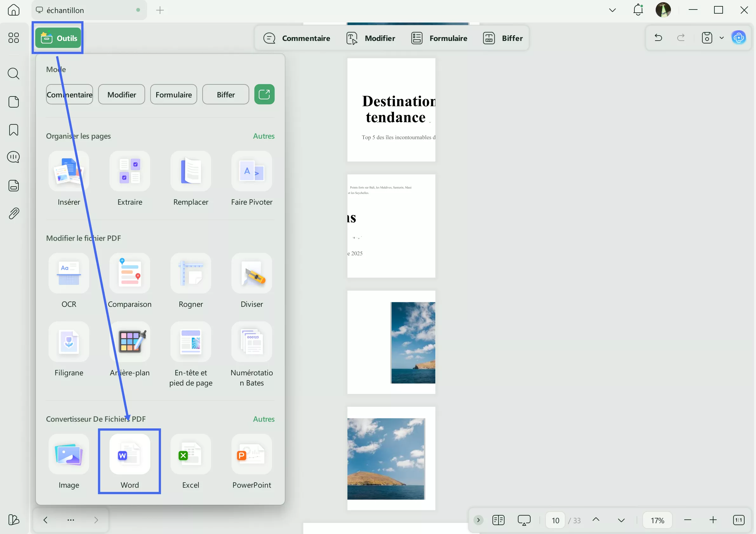The image size is (756, 534).
Task: Open the search icon in left sidebar
Action: (x=14, y=73)
